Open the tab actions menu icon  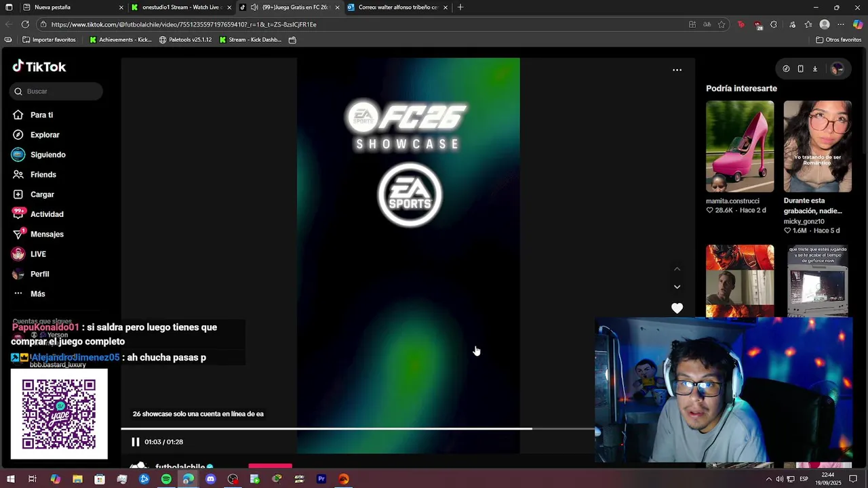7,7
